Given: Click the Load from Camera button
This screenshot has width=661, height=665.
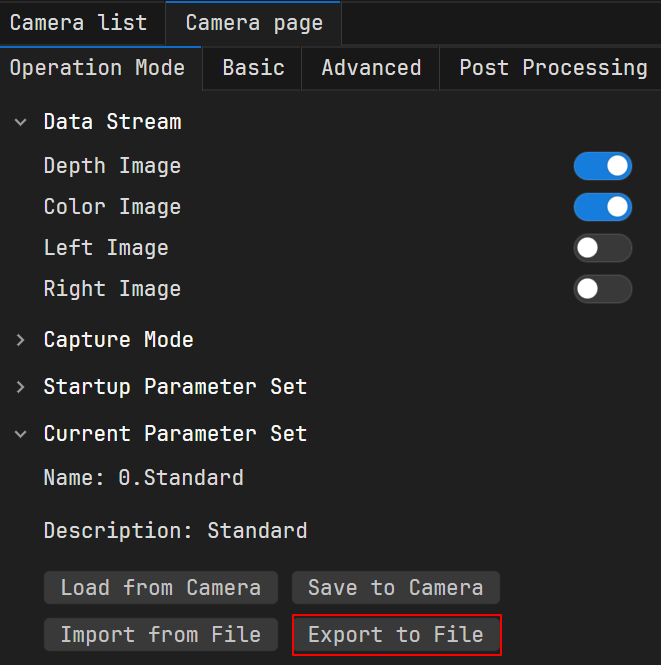Looking at the screenshot, I should pos(161,588).
